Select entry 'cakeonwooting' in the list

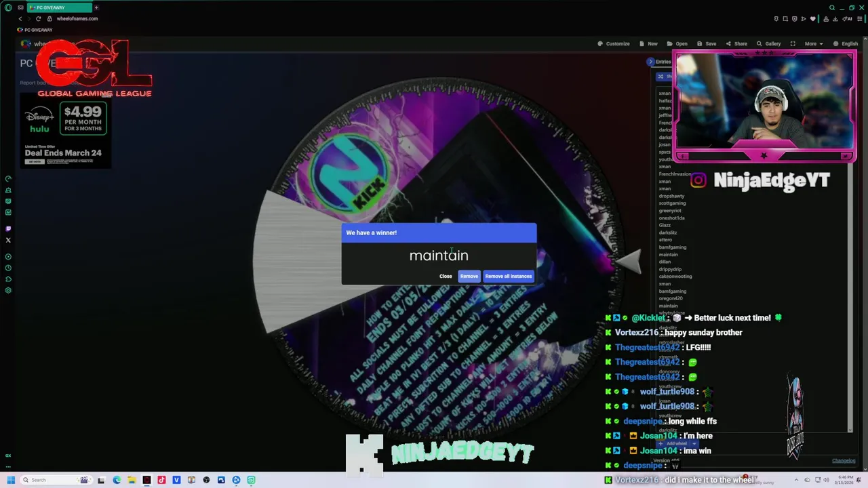pyautogui.click(x=675, y=277)
